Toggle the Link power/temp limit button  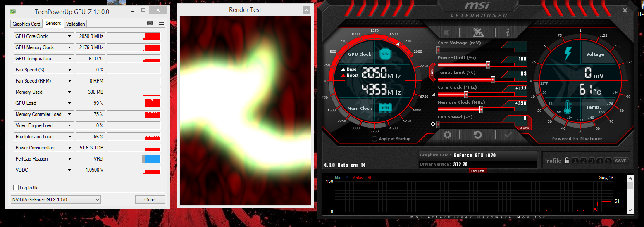(x=432, y=73)
